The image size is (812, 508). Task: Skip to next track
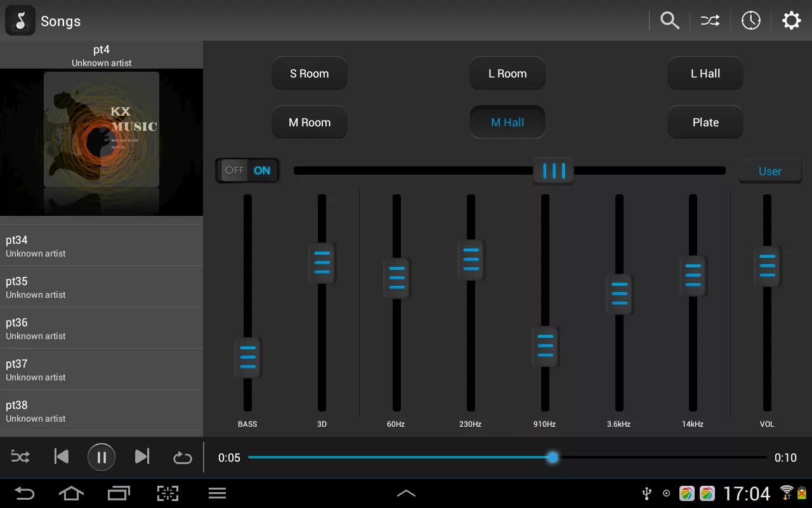point(142,457)
